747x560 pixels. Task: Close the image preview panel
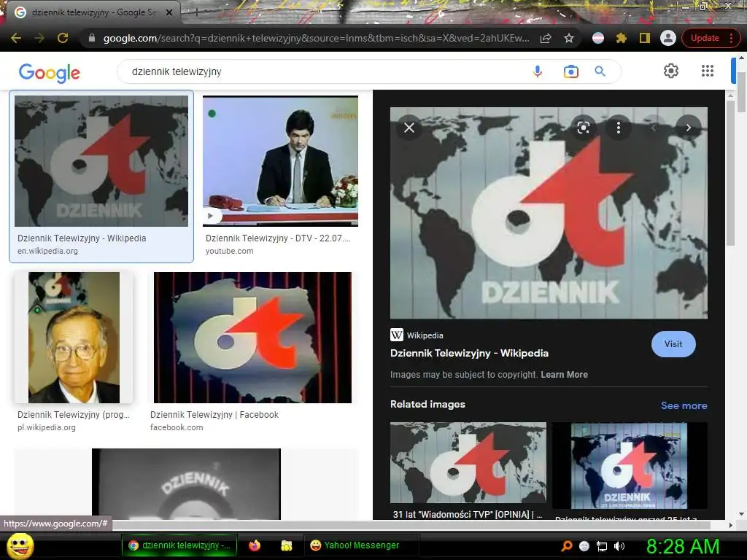pos(409,128)
